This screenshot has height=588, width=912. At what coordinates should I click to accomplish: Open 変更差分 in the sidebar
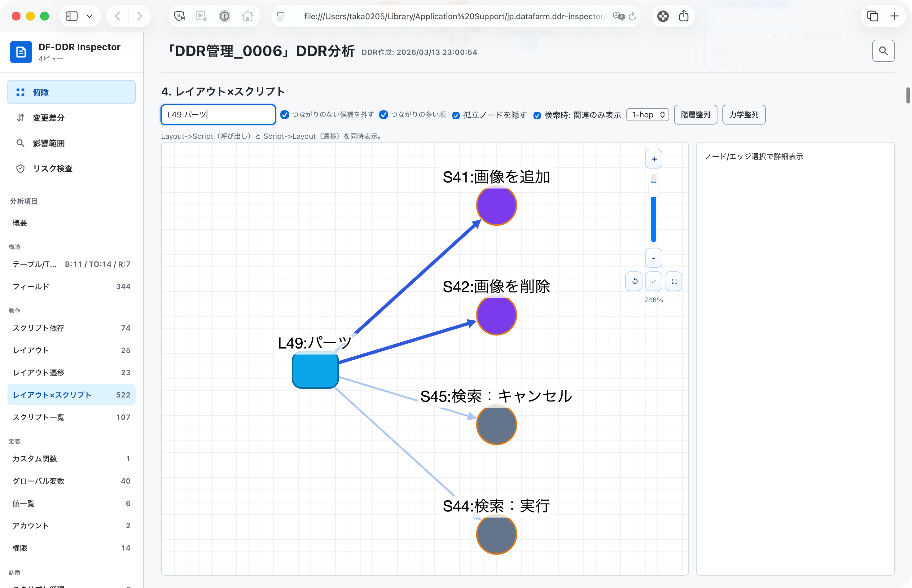point(71,118)
